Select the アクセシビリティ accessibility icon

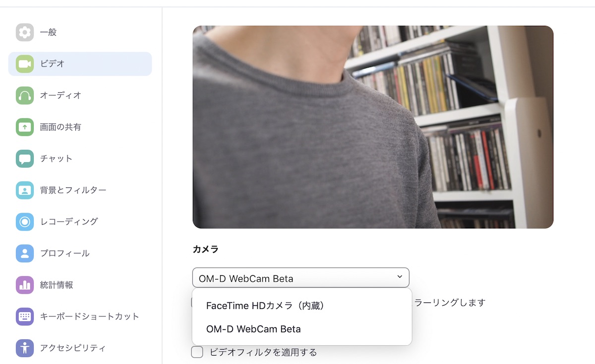coord(25,348)
